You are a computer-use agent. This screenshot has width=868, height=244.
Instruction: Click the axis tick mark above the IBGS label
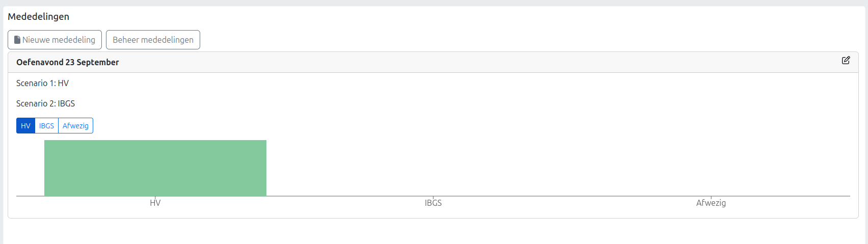click(433, 197)
